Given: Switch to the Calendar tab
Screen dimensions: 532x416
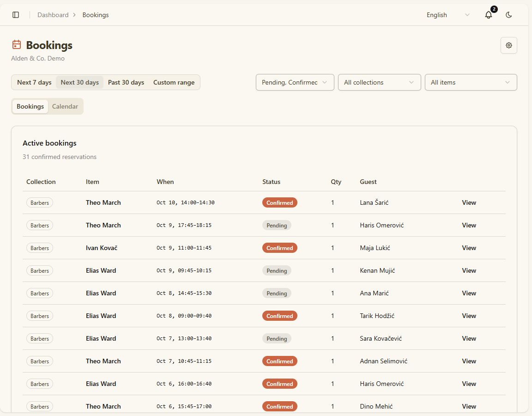Looking at the screenshot, I should pos(65,106).
